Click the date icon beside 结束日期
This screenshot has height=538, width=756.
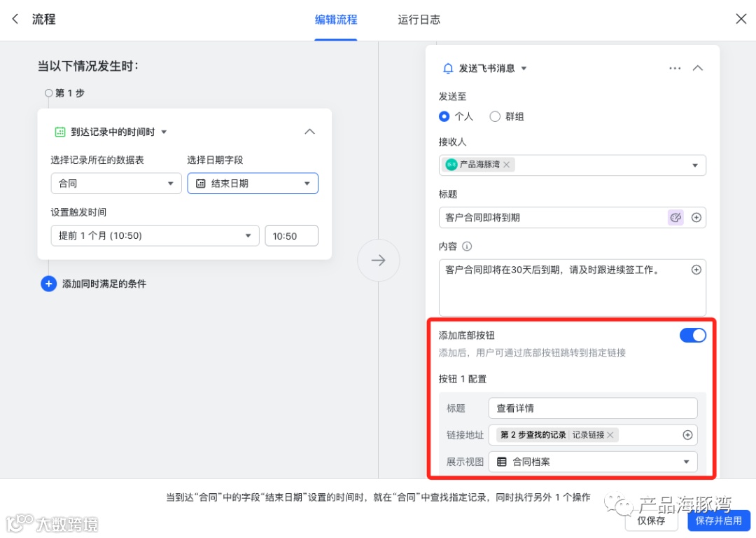tap(201, 184)
